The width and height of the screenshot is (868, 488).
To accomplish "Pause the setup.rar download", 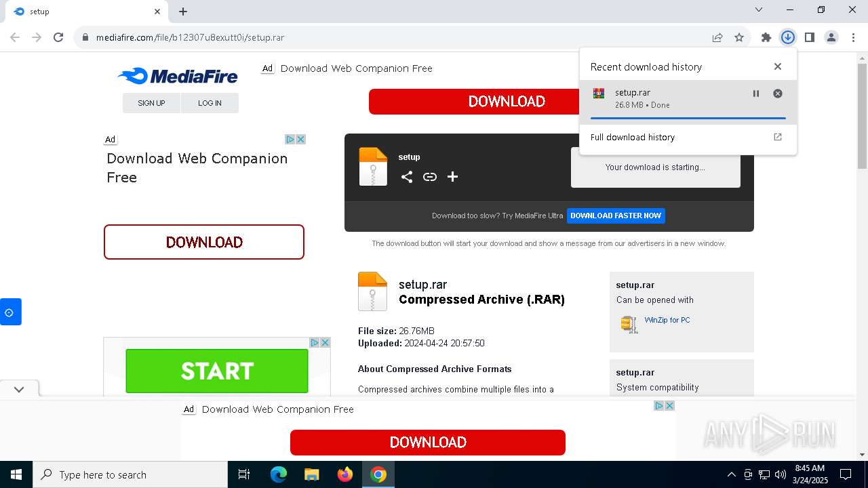I will point(756,94).
